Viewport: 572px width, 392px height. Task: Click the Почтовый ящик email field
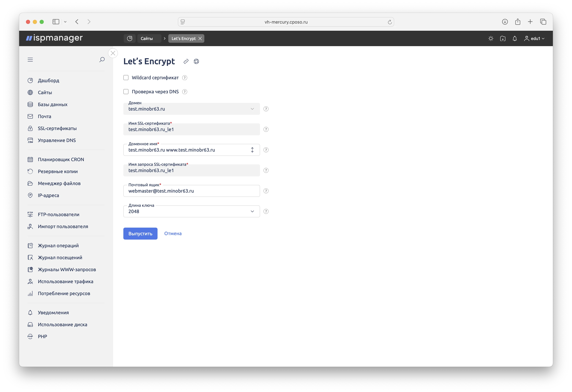[x=192, y=191]
